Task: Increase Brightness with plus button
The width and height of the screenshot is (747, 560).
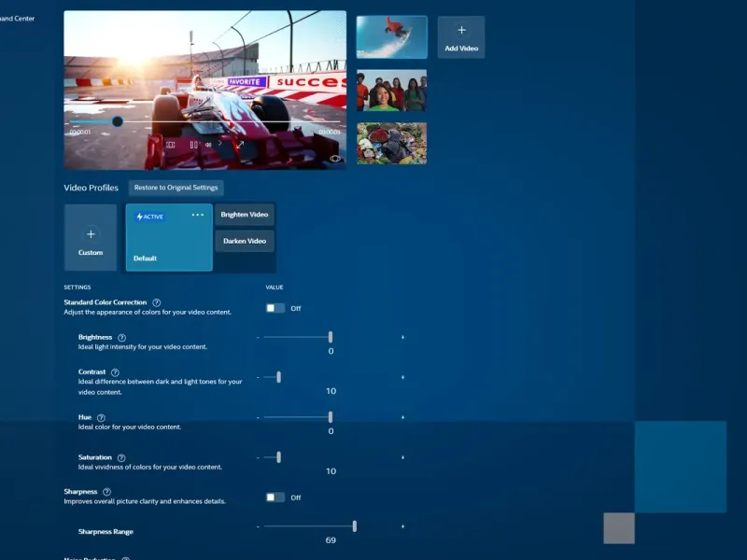Action: tap(402, 337)
